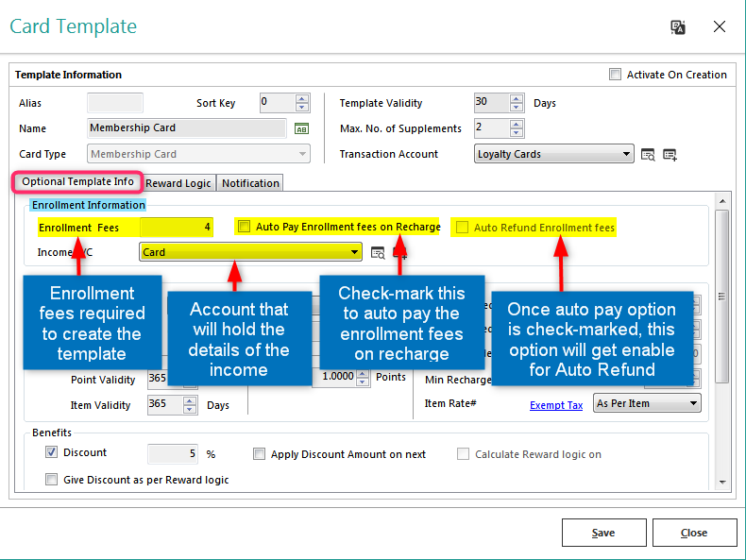Decrease Item Validity days

[190, 409]
